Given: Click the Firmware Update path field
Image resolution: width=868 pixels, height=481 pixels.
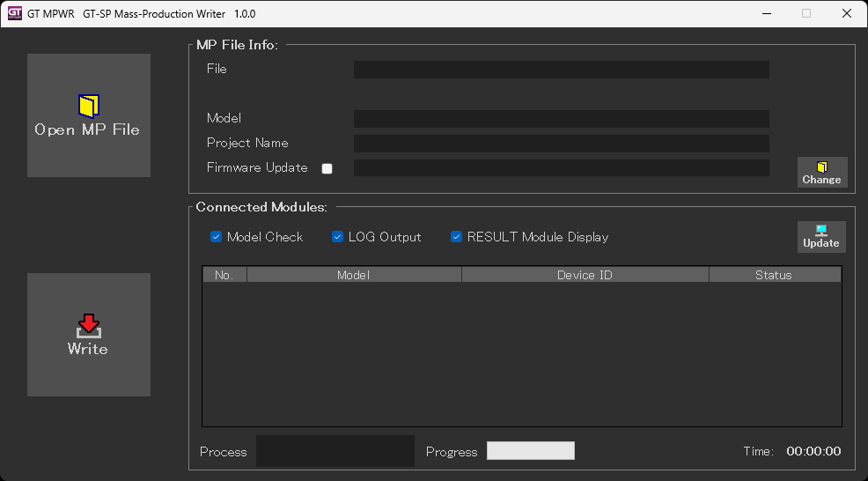Looking at the screenshot, I should click(x=561, y=168).
